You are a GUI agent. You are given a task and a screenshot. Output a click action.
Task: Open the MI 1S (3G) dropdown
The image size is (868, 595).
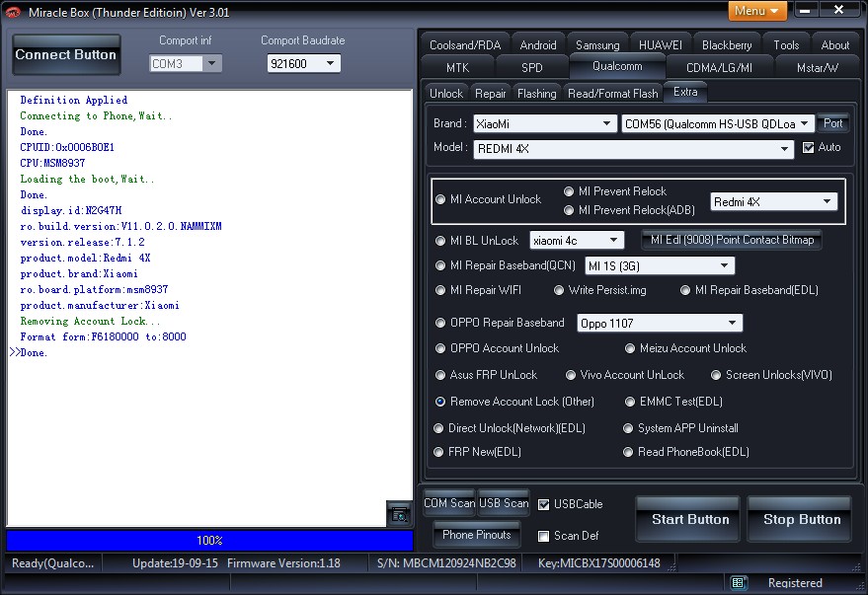pyautogui.click(x=660, y=266)
